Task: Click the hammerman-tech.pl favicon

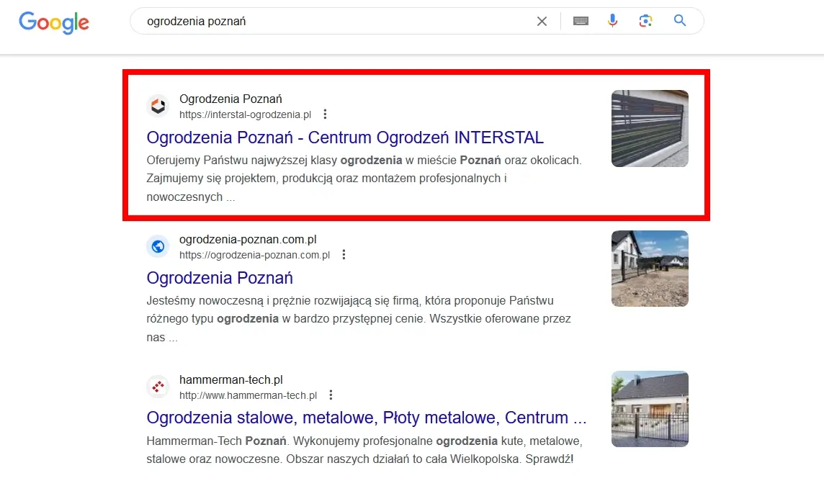Action: [x=158, y=387]
